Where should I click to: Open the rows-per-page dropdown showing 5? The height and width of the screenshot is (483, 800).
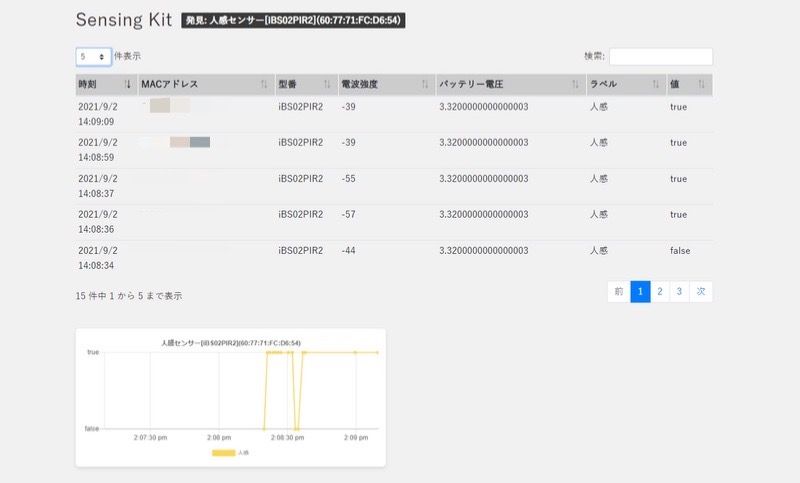coord(93,57)
